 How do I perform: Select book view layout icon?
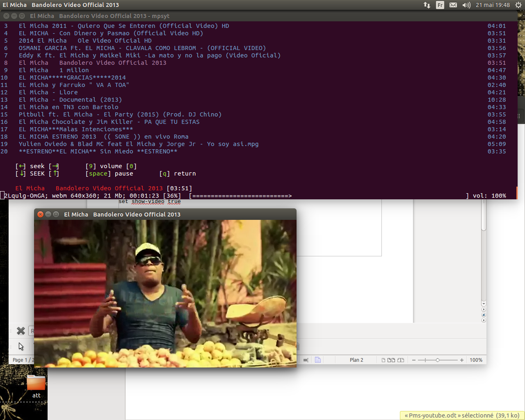(x=401, y=360)
